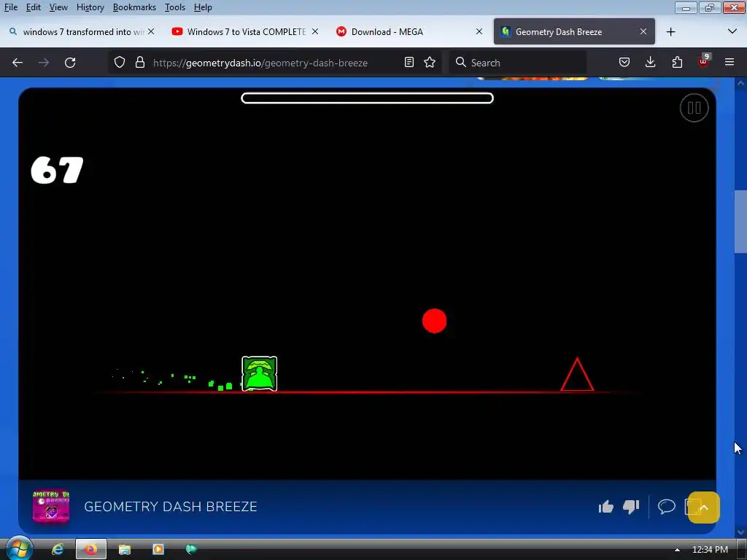Click the yellow scroll-to-top arrow button
This screenshot has height=560, width=747.
704,507
